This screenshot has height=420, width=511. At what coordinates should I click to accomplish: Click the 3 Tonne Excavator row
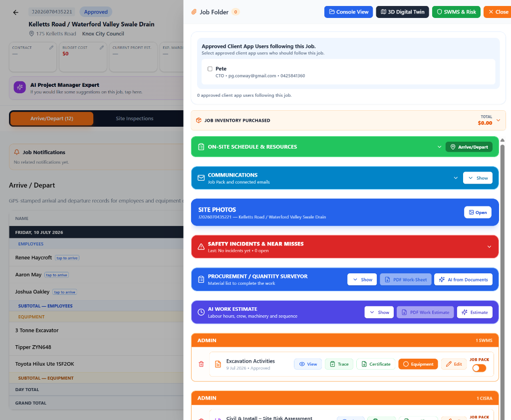click(96, 330)
